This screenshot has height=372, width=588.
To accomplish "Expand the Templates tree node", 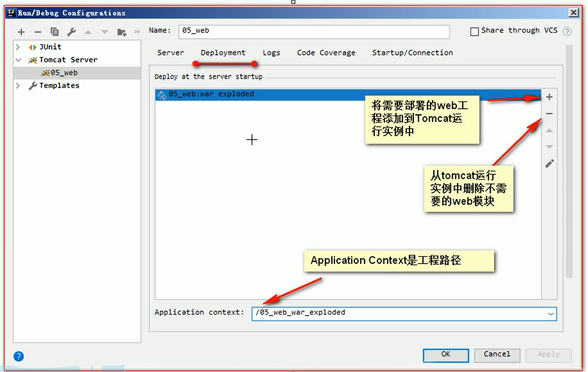I will point(17,85).
